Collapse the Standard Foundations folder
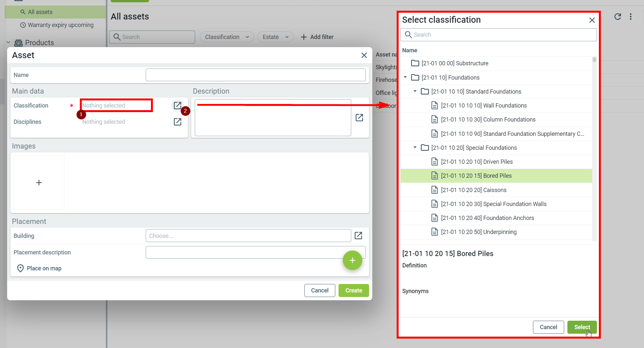The width and height of the screenshot is (644, 348). click(x=415, y=91)
